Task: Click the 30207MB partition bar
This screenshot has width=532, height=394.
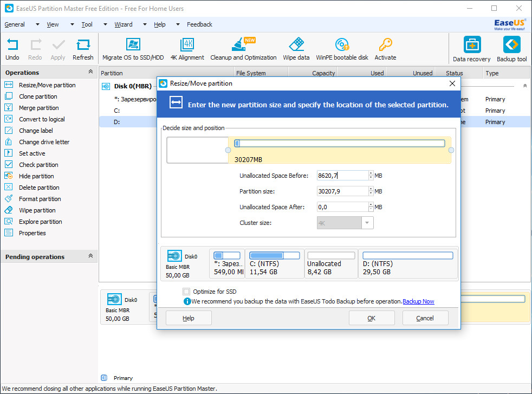Action: [340, 150]
